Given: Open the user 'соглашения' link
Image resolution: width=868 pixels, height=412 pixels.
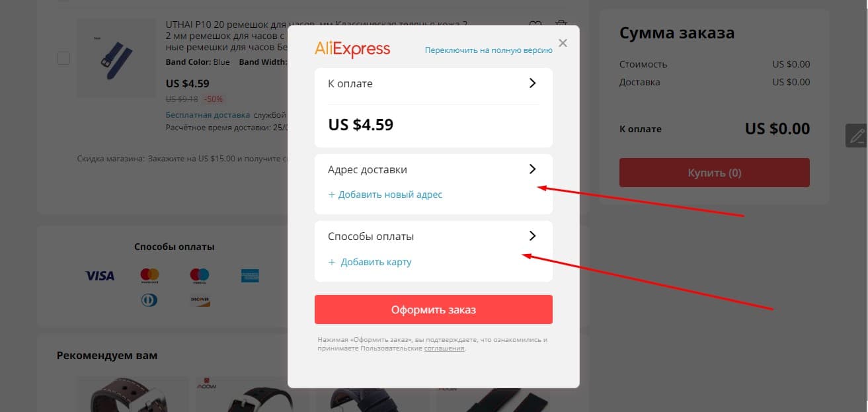Looking at the screenshot, I should tap(444, 349).
